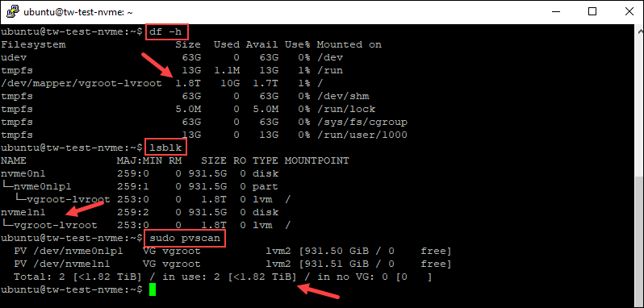
Task: Click the 'MOUNTPOINT' column header
Action: tap(316, 160)
